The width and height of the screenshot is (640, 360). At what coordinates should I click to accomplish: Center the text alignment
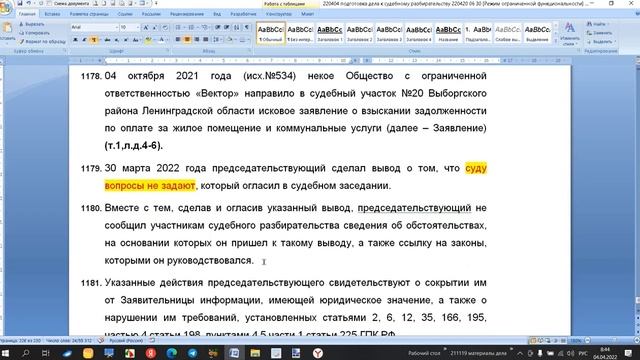187,40
